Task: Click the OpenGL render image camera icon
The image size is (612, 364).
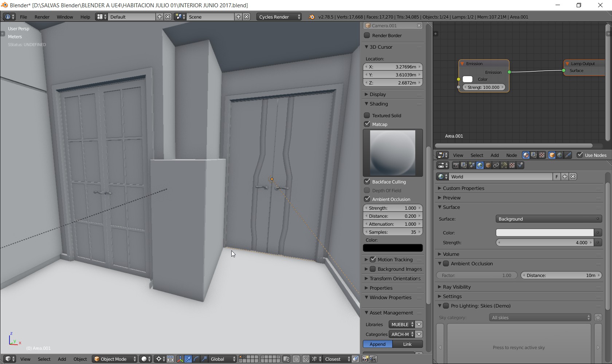Action: [365, 359]
